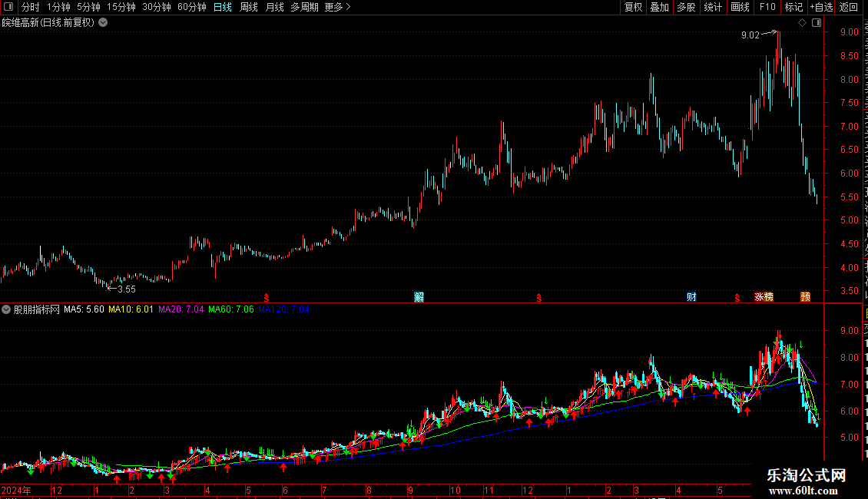Click the 财 financial marker icon
Screen dimensions: 868x499
pos(691,297)
